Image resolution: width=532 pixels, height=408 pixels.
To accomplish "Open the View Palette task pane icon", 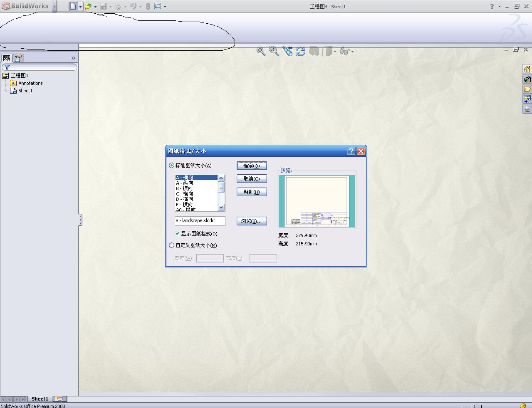I will coord(527,99).
